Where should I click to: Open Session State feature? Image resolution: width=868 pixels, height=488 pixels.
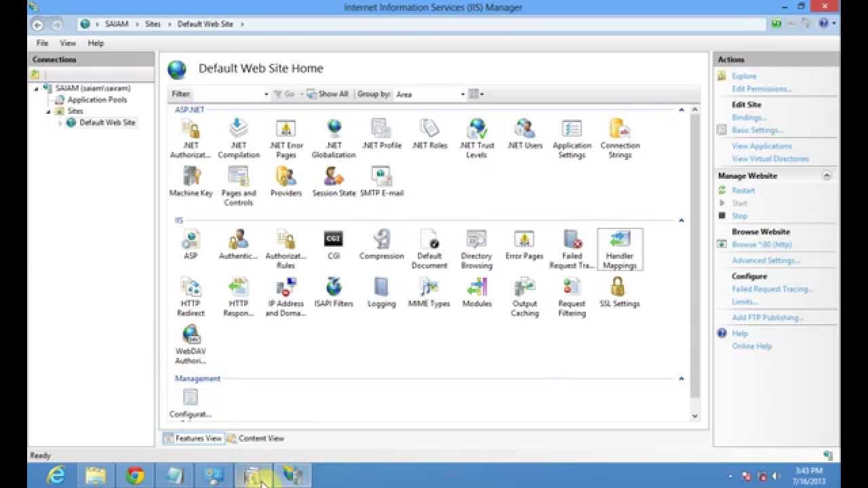[x=334, y=181]
